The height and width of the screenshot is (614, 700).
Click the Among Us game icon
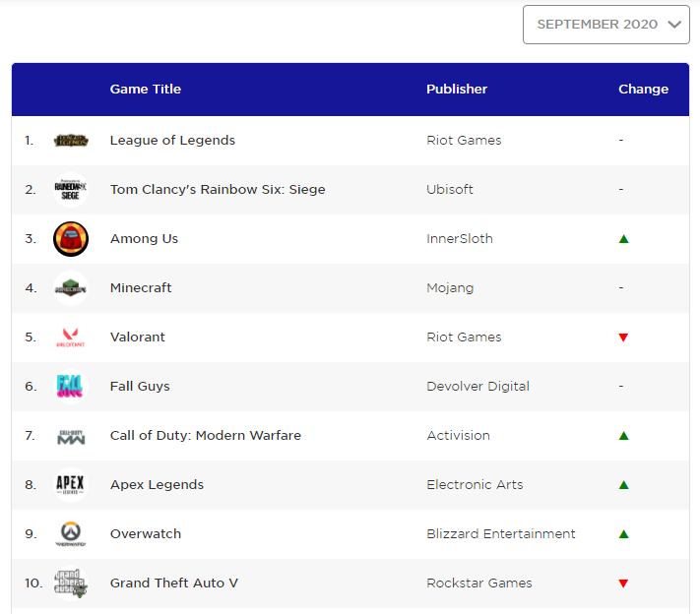tap(71, 239)
